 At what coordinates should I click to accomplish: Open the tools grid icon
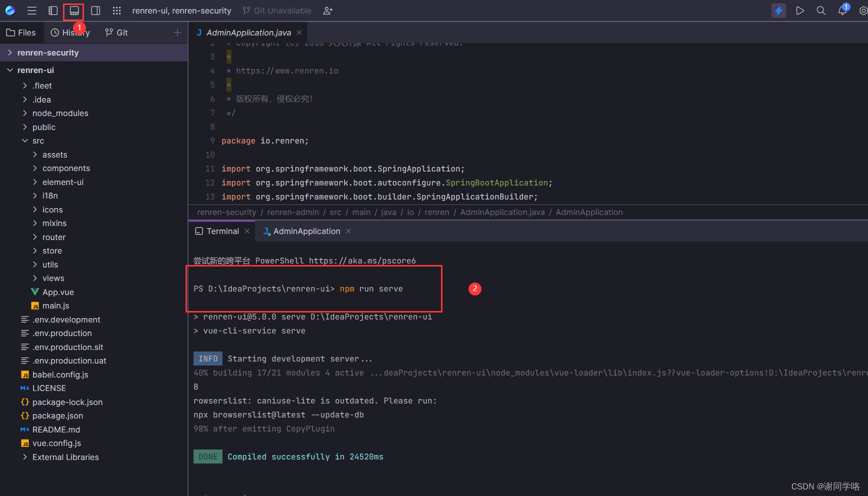117,10
